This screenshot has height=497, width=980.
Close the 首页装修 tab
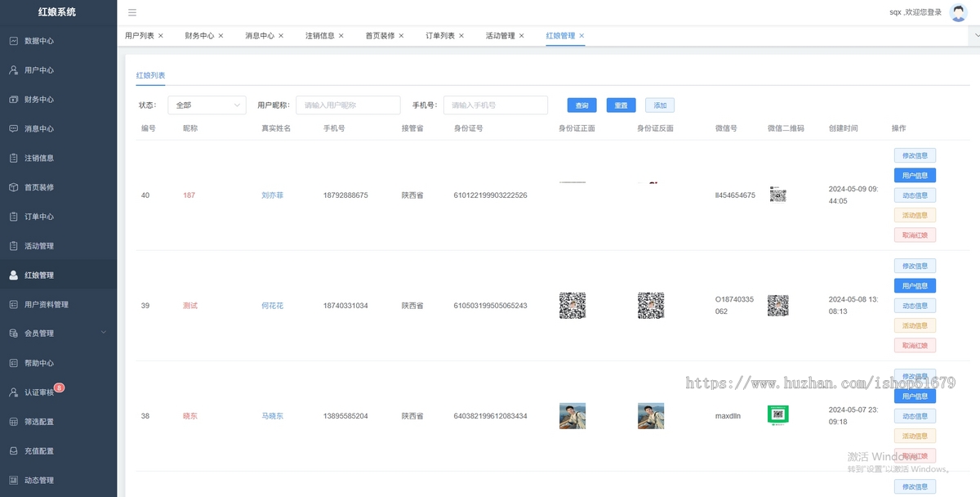[x=401, y=36]
